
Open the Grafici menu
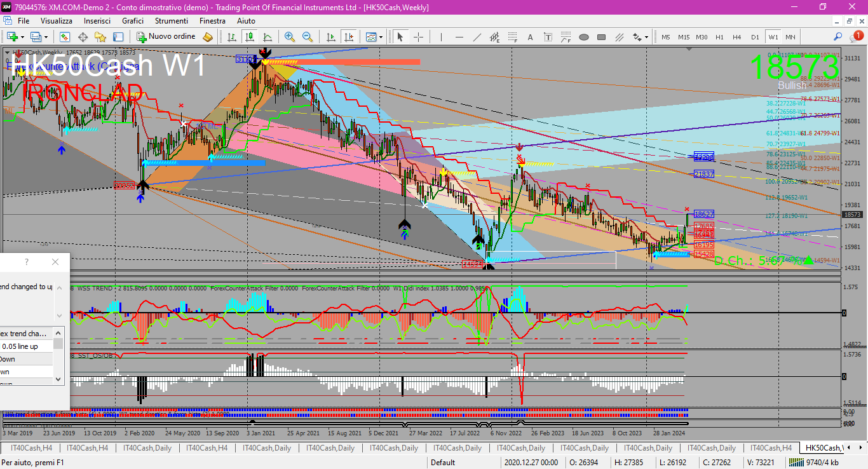(133, 21)
